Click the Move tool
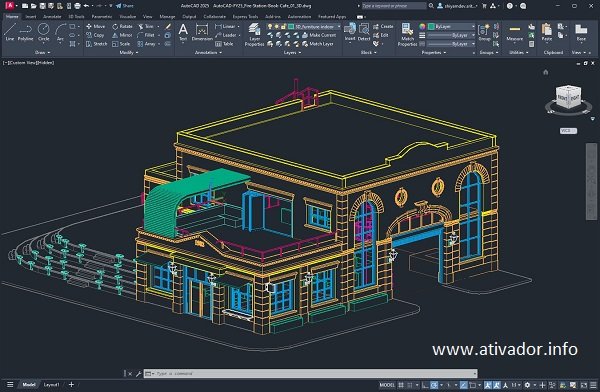The width and height of the screenshot is (600, 392). (x=95, y=26)
